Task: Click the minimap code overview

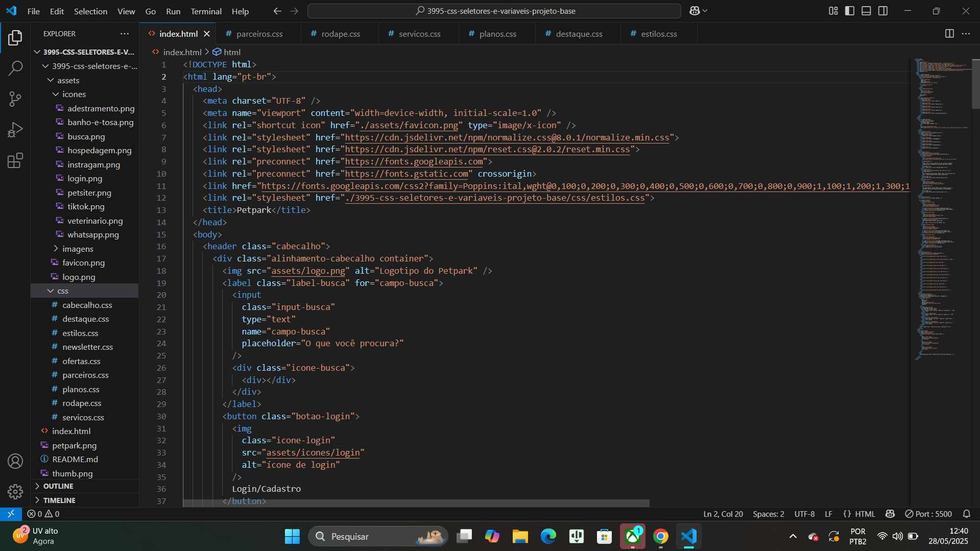Action: pos(942,209)
